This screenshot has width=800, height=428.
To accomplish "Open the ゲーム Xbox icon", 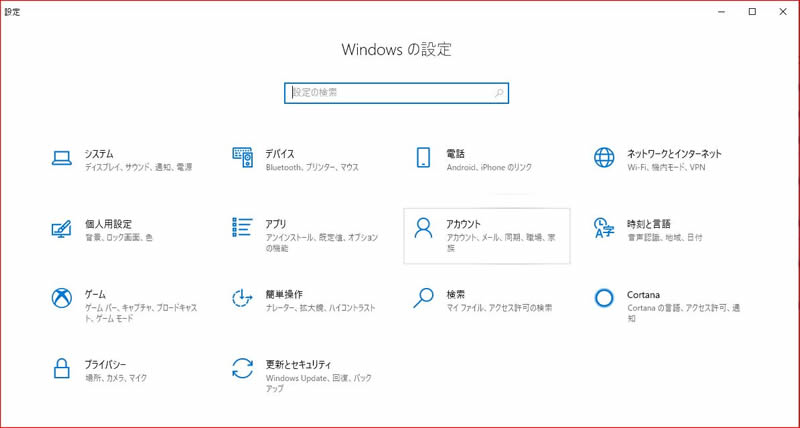I will click(x=62, y=298).
